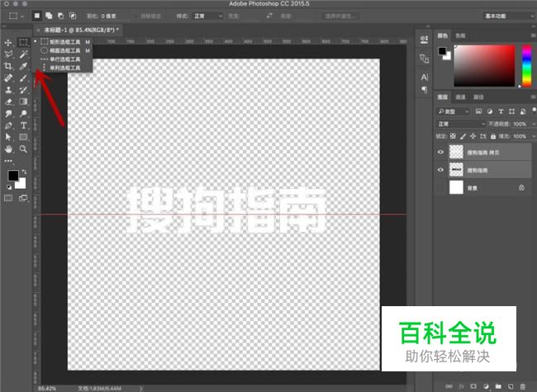Open the layer Fill dropdown arrow
The image size is (537, 392).
coord(534,136)
